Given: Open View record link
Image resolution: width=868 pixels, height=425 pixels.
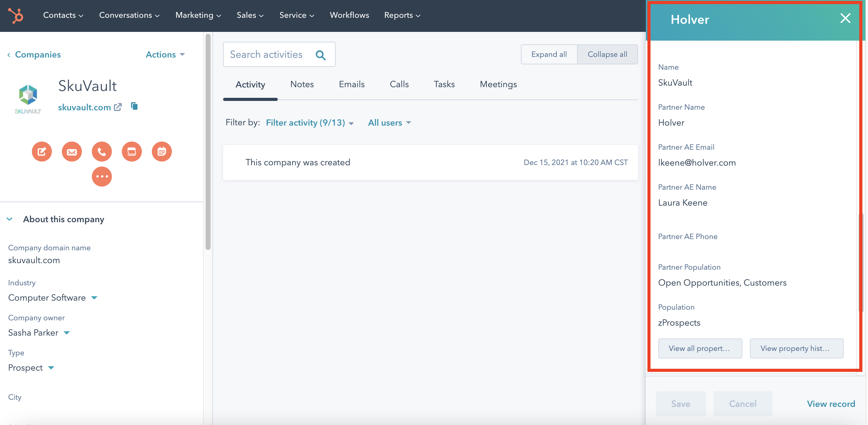Looking at the screenshot, I should pyautogui.click(x=831, y=404).
